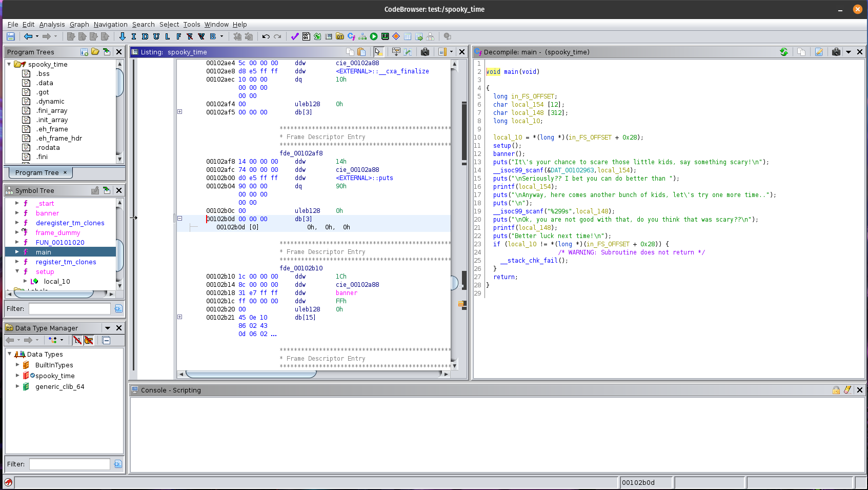Image resolution: width=868 pixels, height=490 pixels.
Task: Collapse the setup function node
Action: pyautogui.click(x=17, y=271)
